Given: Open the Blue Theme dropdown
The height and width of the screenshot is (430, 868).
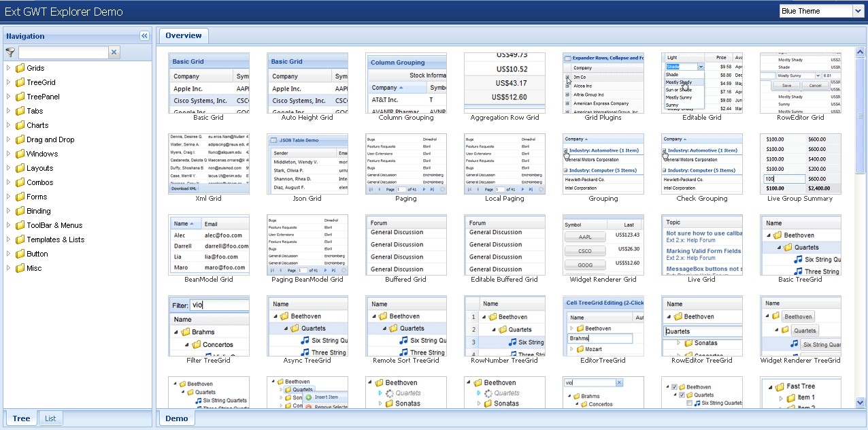Looking at the screenshot, I should click(x=857, y=11).
